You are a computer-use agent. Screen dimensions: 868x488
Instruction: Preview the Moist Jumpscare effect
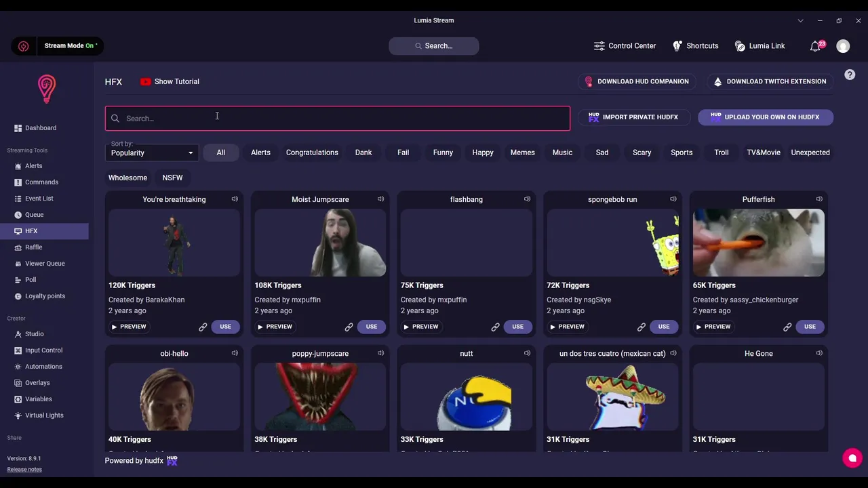point(275,327)
